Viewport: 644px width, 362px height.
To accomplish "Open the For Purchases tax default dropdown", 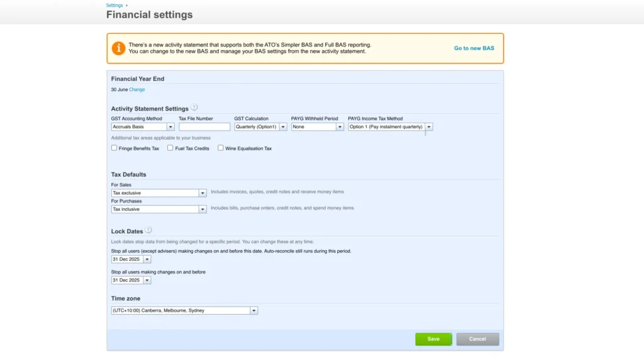I will 202,207.
